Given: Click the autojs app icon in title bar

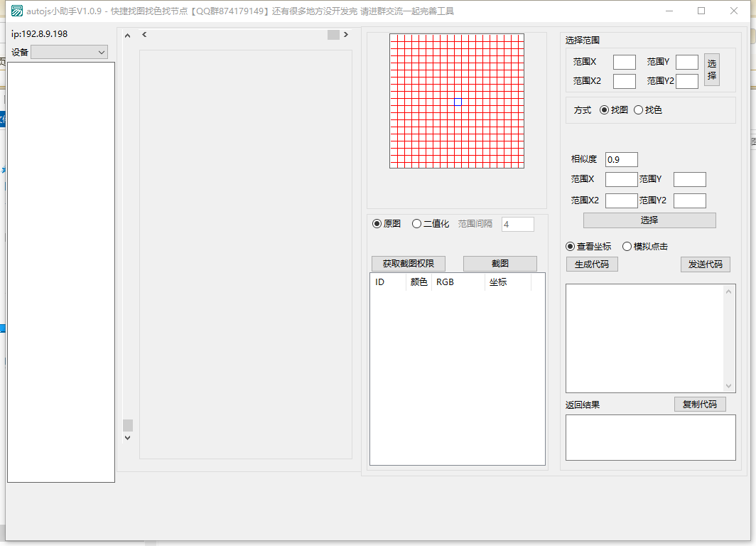Looking at the screenshot, I should click(16, 11).
